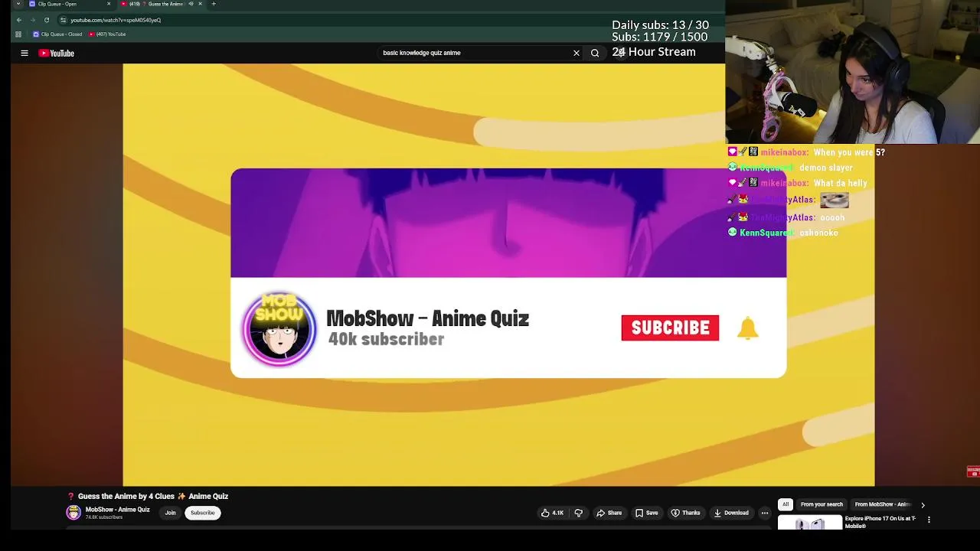Close the Clip Queue - Open tab

[x=108, y=4]
